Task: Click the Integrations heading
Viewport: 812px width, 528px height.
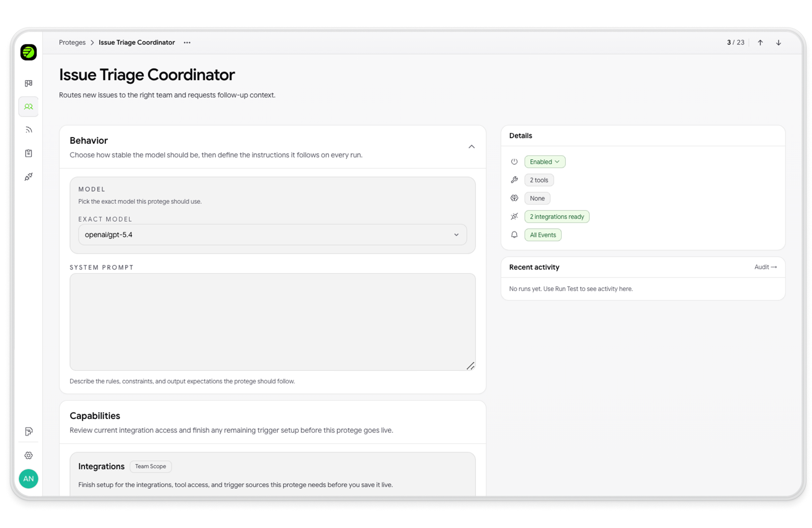Action: point(101,466)
